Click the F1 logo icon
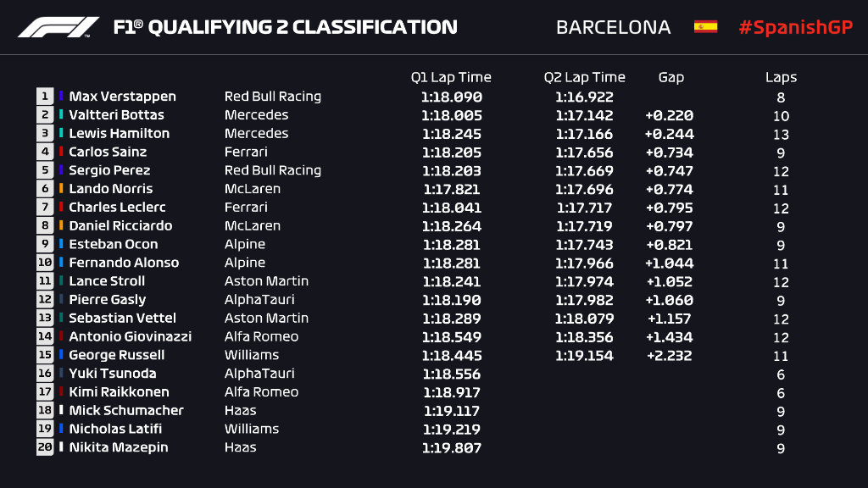 (58, 27)
